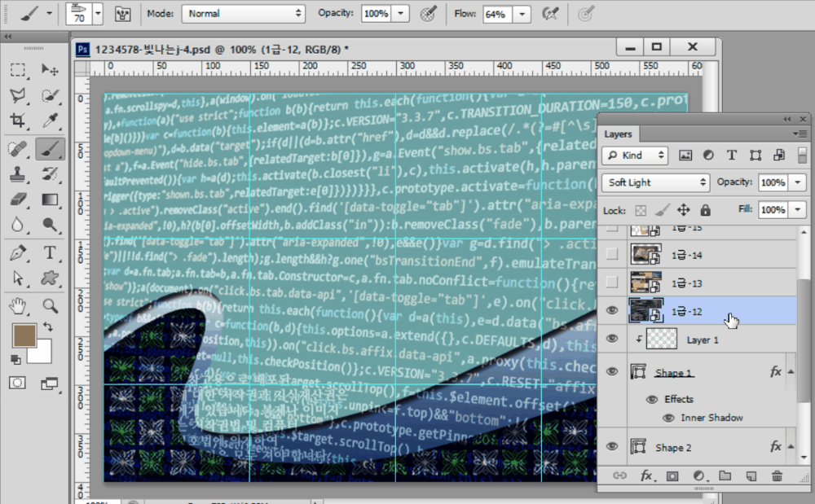
Task: Select the Pen tool
Action: coord(18,253)
